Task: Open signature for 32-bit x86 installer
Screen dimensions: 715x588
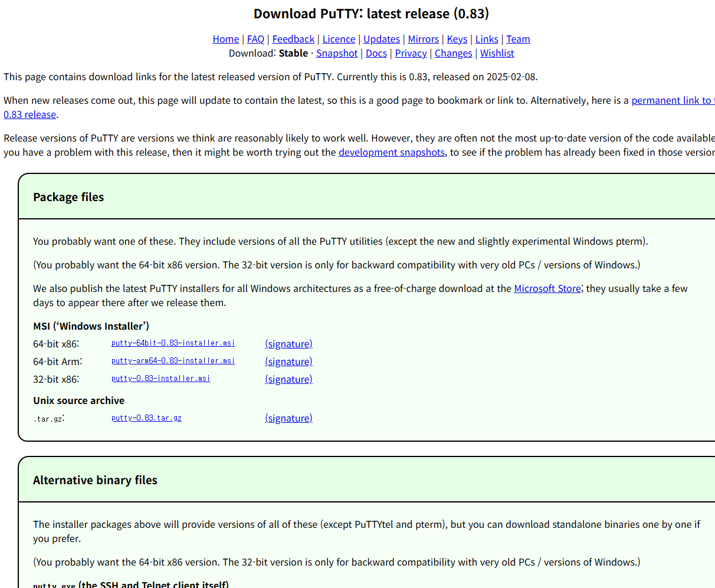Action: pyautogui.click(x=288, y=379)
